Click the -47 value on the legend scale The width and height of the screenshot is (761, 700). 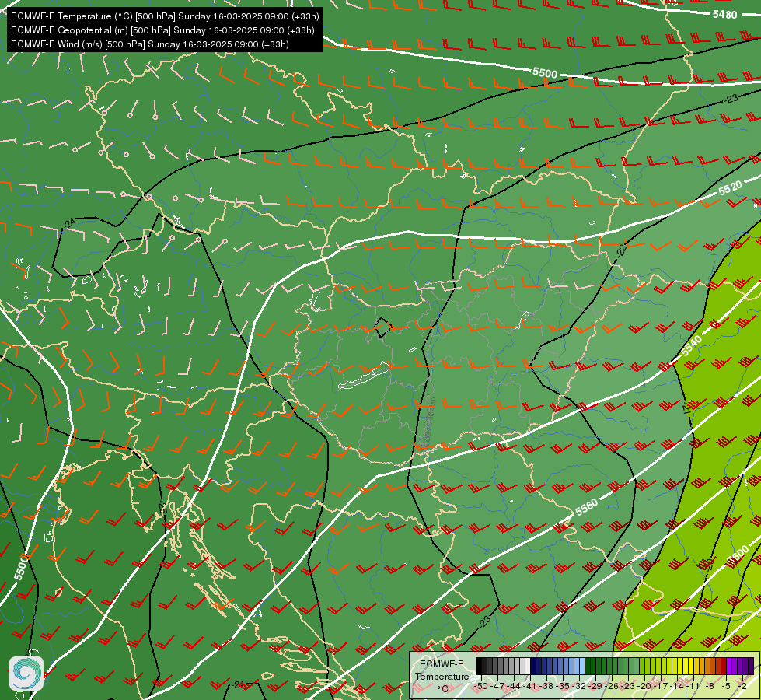point(498,686)
